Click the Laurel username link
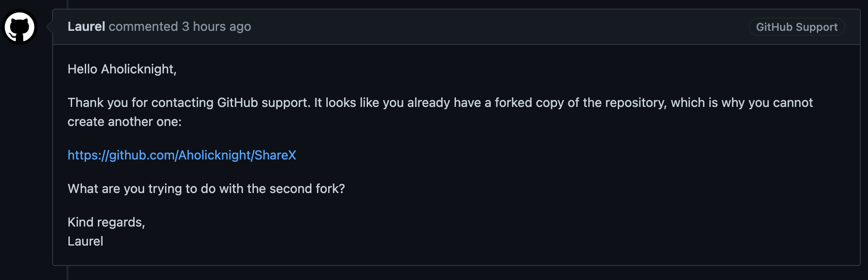Viewport: 868px width, 280px height. [x=86, y=26]
